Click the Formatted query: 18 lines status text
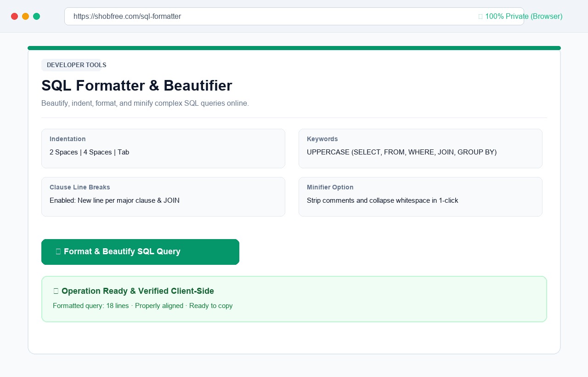 point(143,306)
